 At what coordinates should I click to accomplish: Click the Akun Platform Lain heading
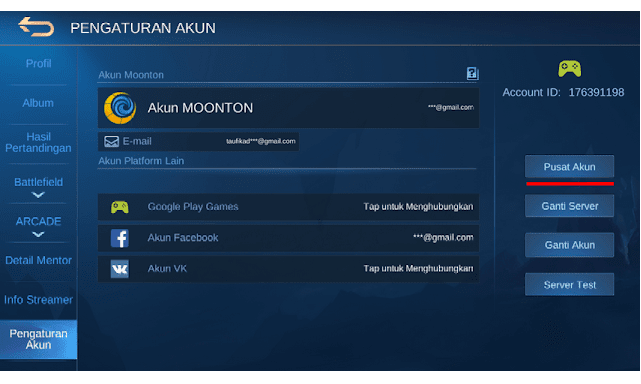[141, 161]
